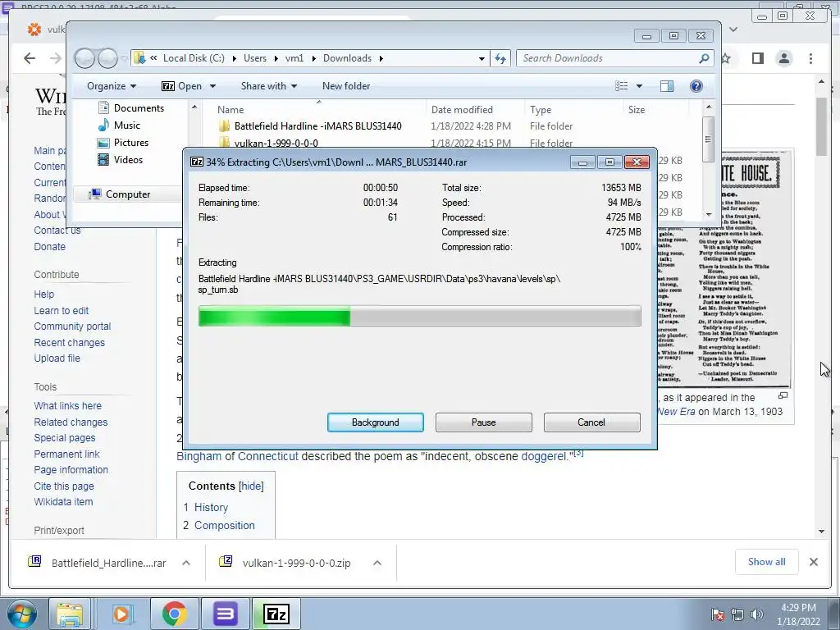The image size is (840, 630).
Task: Create a New folder in Downloads
Action: [x=346, y=85]
